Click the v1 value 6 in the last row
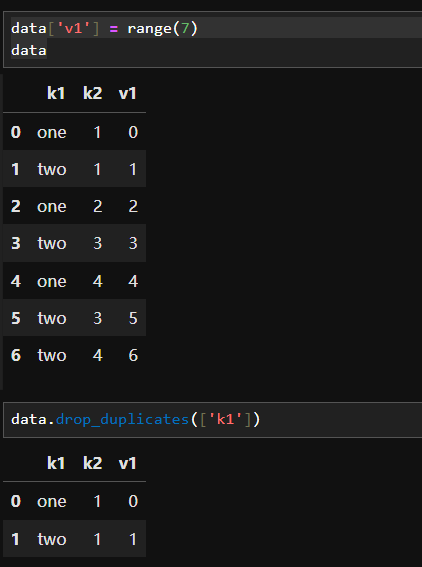 click(133, 355)
